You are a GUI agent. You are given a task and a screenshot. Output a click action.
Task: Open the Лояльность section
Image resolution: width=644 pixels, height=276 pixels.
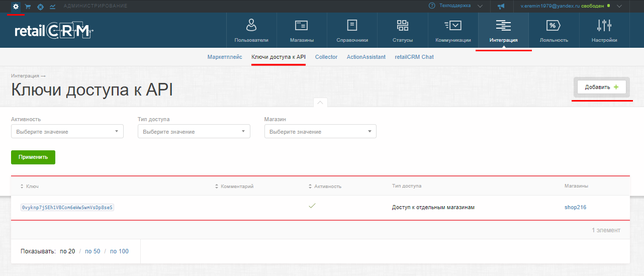554,30
